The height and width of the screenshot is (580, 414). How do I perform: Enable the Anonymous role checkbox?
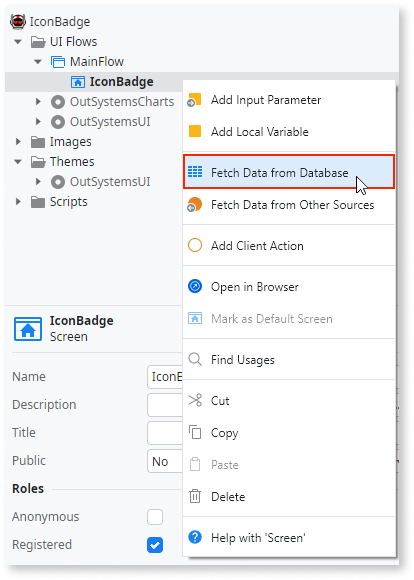click(155, 517)
